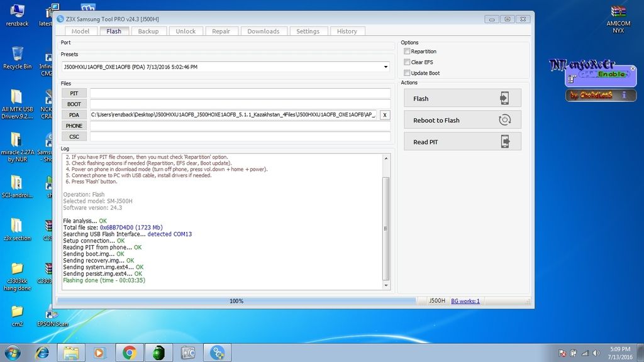Image resolution: width=644 pixels, height=362 pixels.
Task: Click the 100% progress bar
Action: 236,301
